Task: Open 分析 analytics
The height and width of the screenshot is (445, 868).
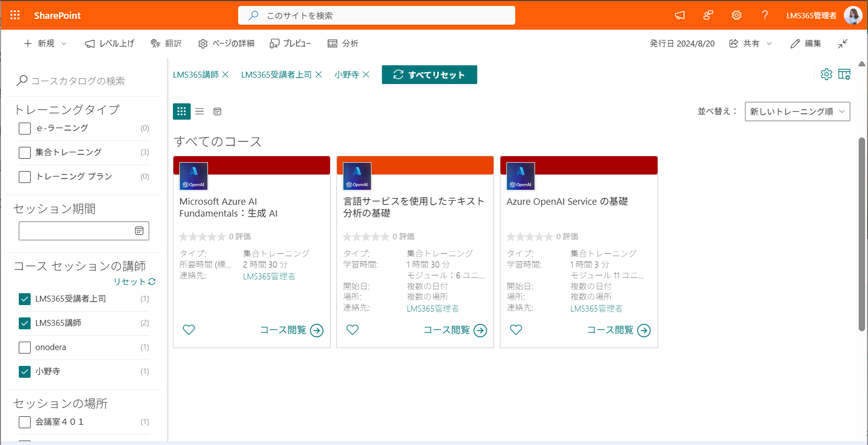Action: [x=343, y=44]
